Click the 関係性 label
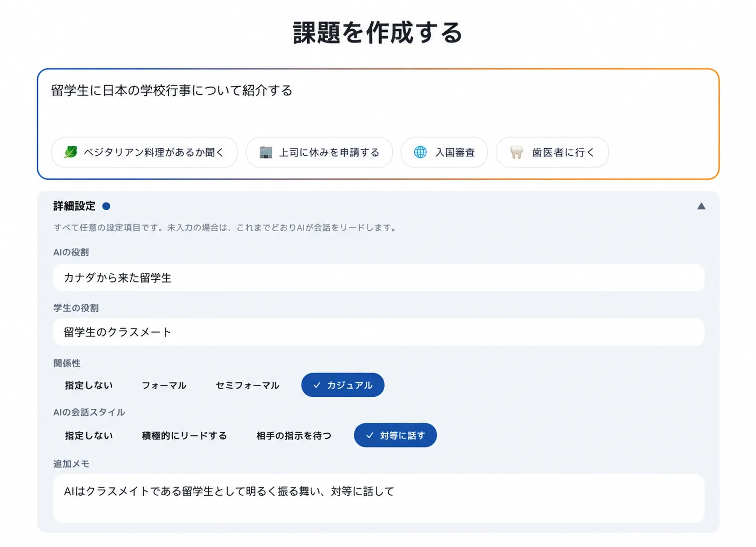 [67, 363]
